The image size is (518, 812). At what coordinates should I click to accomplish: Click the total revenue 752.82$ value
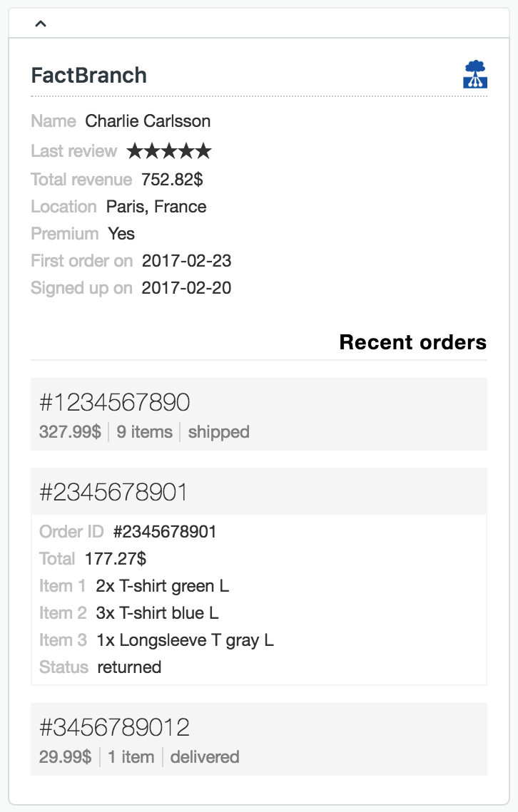point(172,180)
